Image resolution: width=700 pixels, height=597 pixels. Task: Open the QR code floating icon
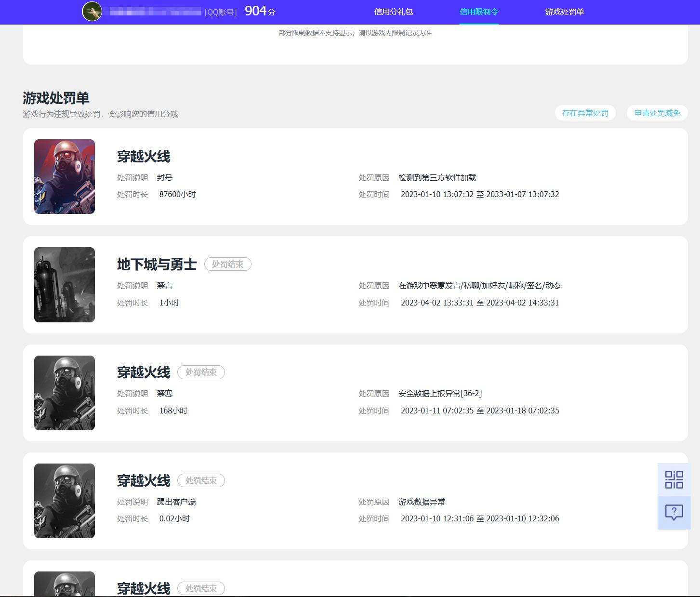(674, 479)
